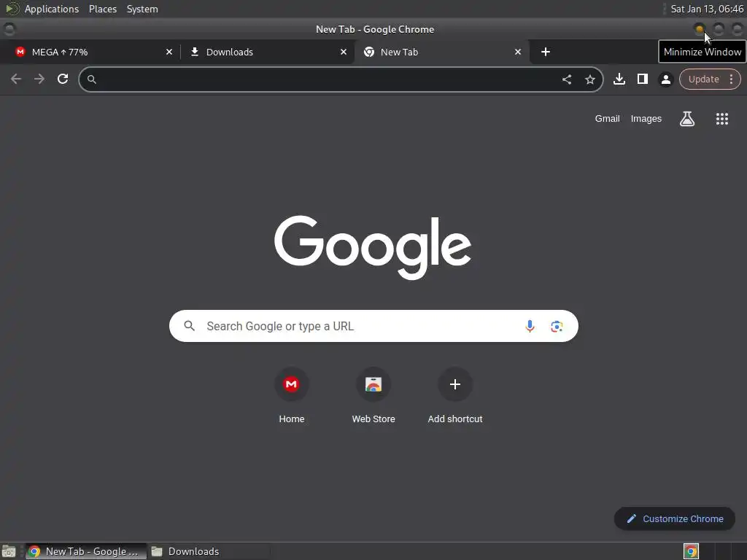Open the Gmail link
Viewport: 747px width, 560px height.
tap(607, 119)
